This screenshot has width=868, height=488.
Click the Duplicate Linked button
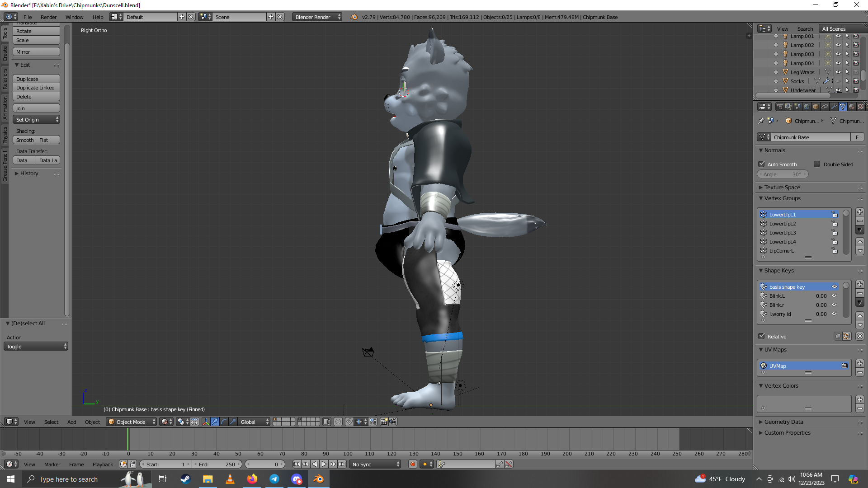[36, 88]
